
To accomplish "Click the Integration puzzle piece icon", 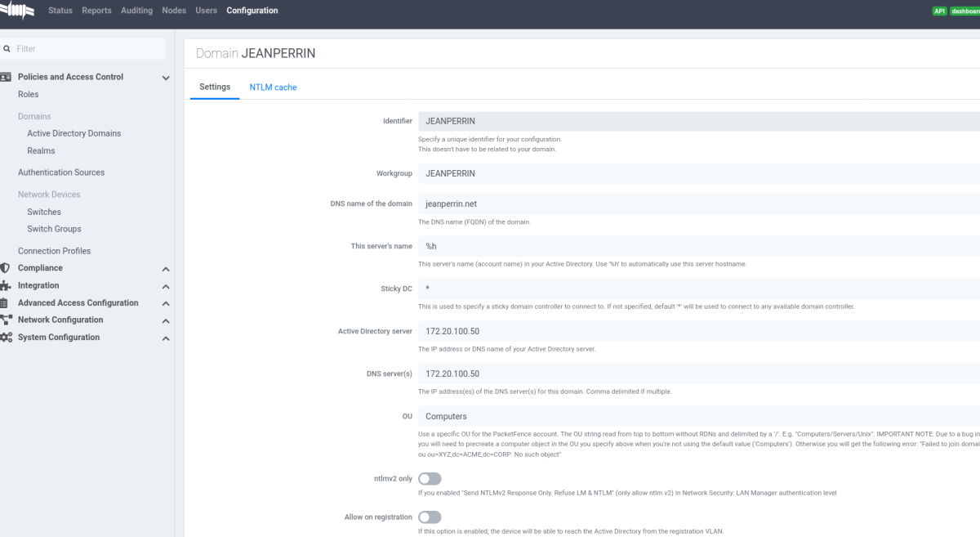I will point(5,285).
